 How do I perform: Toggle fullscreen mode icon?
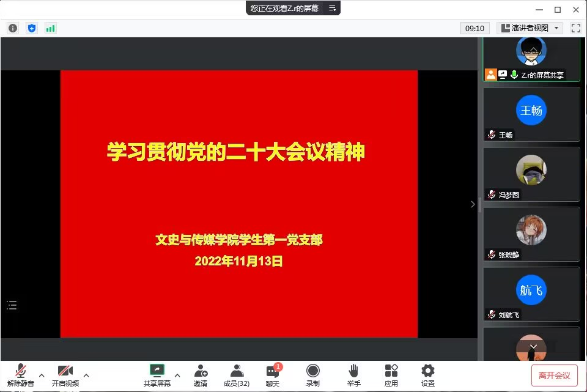[575, 28]
